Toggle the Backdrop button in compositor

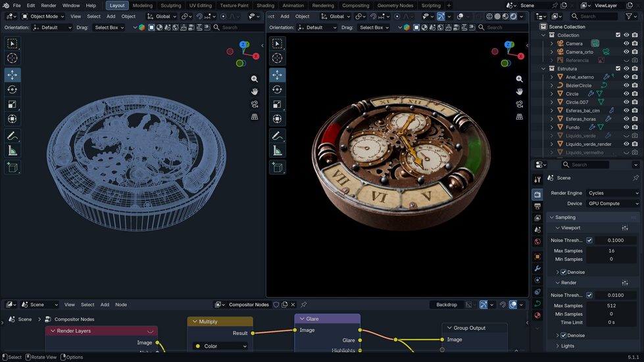click(447, 305)
